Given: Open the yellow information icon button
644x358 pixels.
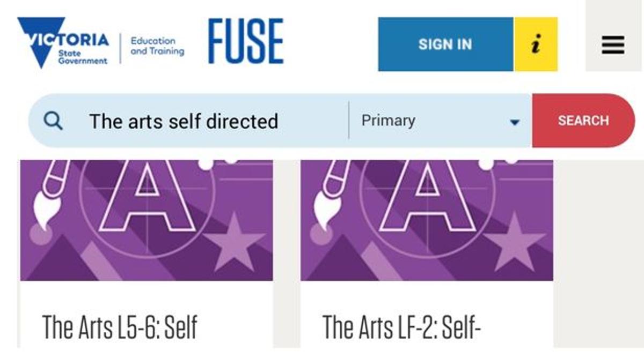Looking at the screenshot, I should point(536,44).
